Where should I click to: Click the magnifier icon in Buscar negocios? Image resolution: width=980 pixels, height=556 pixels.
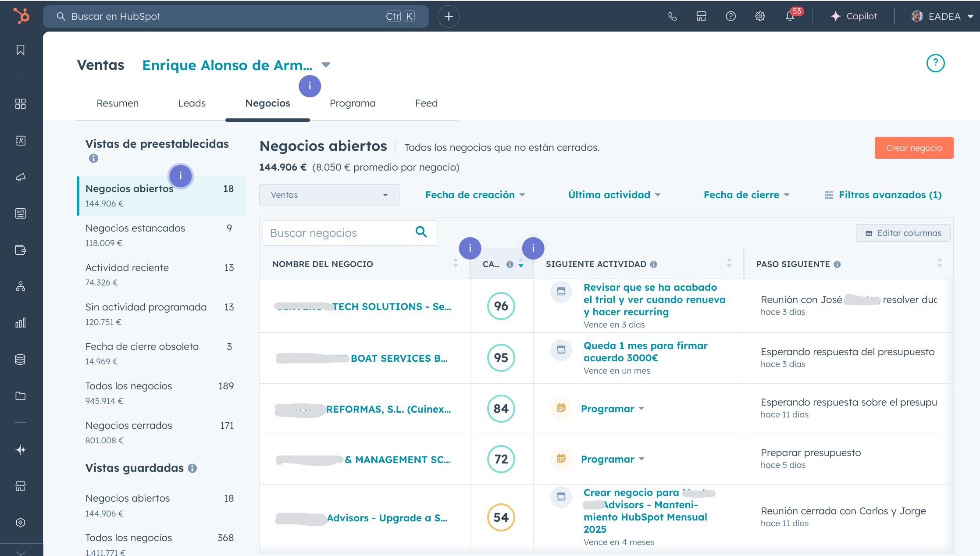coord(421,232)
